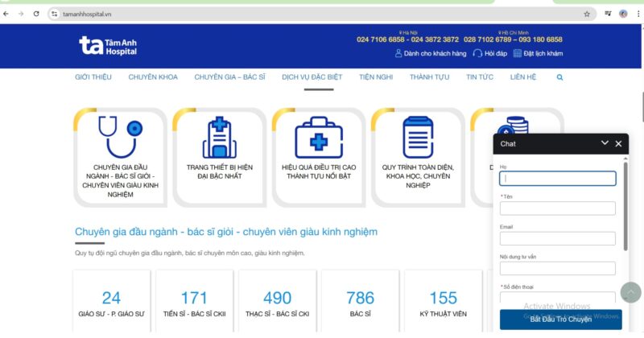Screen dimensions: 644x338
Task: Click Hồ Chí Minh phone number 028 7102 6789
Action: point(488,39)
